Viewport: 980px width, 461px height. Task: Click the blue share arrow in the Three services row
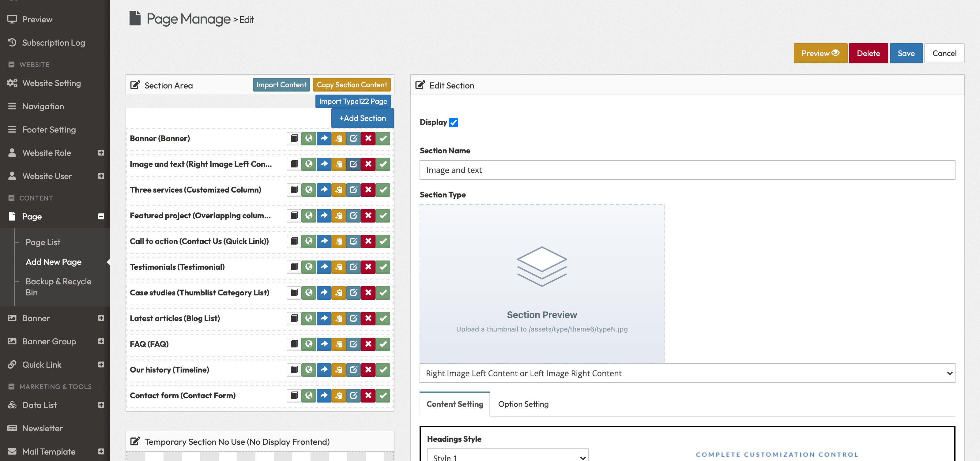324,190
